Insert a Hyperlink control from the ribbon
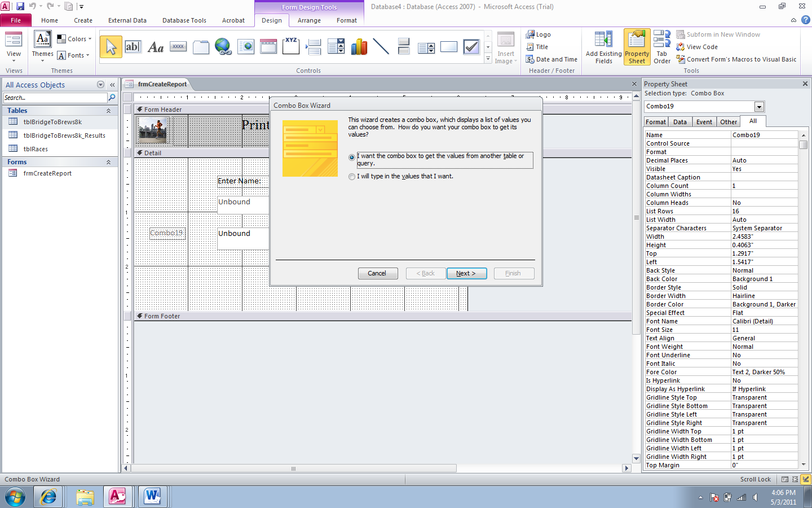812x508 pixels. coord(223,46)
